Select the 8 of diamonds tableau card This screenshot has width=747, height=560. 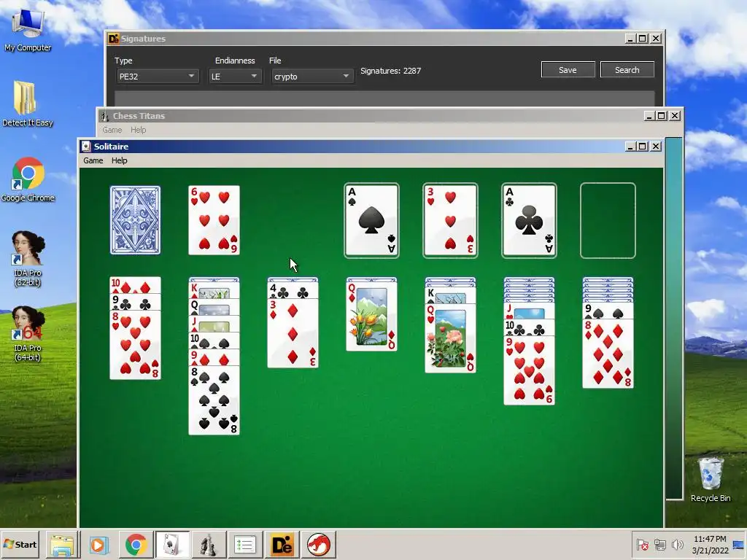coord(608,354)
